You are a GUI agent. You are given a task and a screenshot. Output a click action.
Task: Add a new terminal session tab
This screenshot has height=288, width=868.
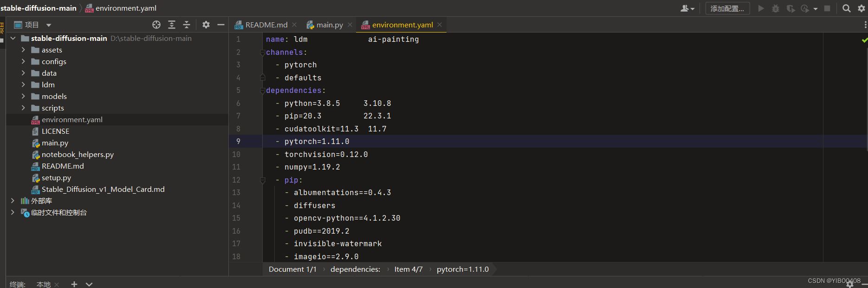tap(74, 284)
